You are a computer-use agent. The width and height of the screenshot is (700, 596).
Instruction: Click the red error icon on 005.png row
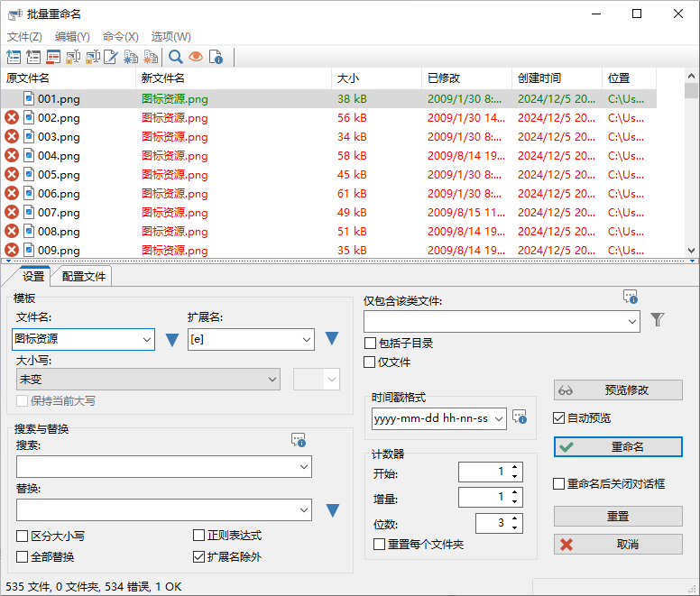(12, 174)
